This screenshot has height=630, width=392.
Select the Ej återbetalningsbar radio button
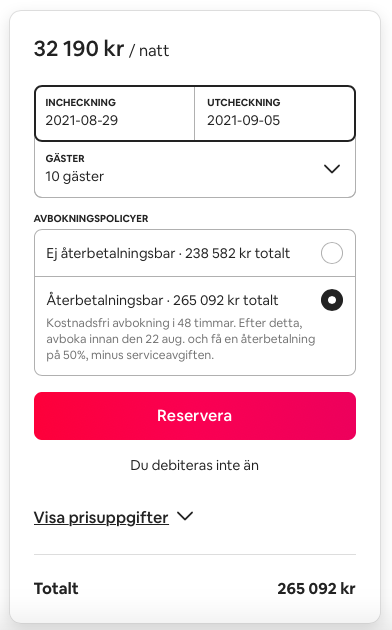332,253
